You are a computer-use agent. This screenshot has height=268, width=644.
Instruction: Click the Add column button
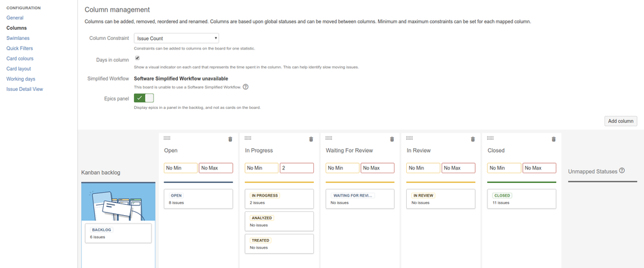click(x=620, y=121)
